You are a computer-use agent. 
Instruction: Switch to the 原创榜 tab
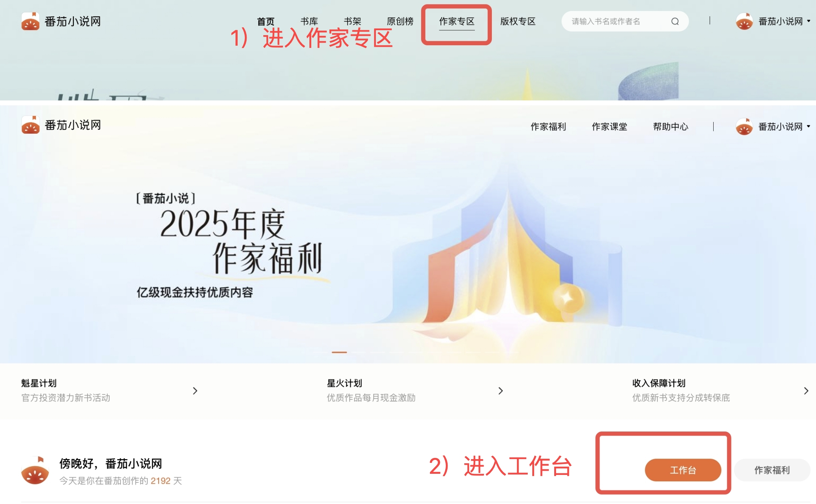tap(400, 22)
